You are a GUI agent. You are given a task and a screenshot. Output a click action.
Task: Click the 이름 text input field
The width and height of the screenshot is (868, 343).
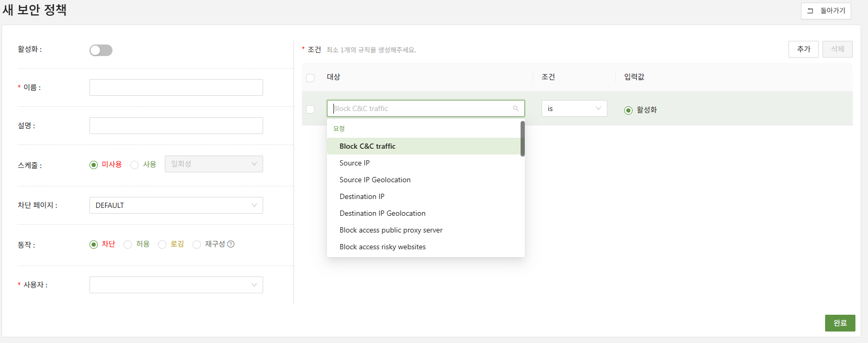pyautogui.click(x=176, y=87)
